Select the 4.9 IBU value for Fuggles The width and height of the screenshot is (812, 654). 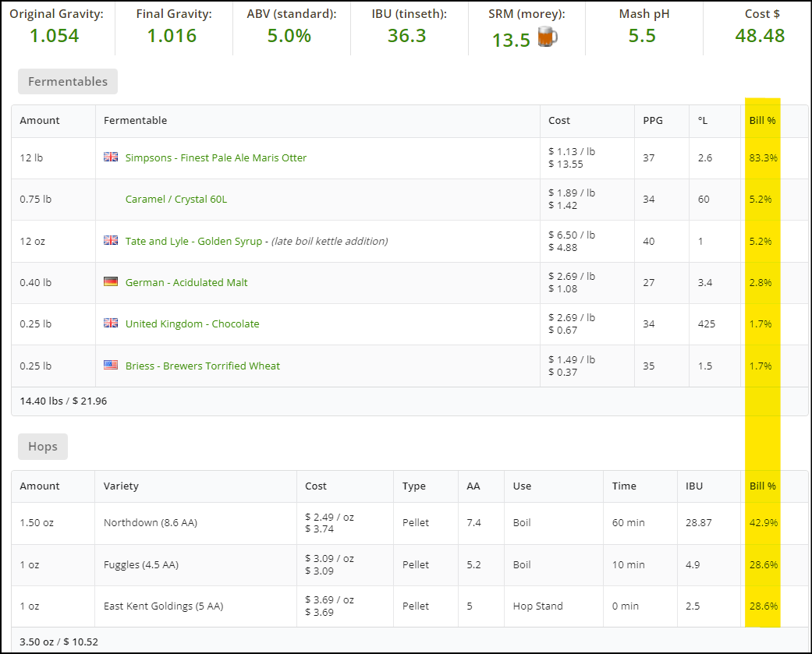tap(693, 564)
